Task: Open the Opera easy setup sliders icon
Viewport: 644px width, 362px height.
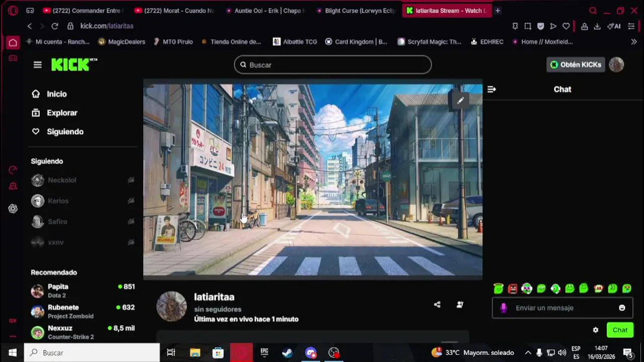Action: (631, 26)
